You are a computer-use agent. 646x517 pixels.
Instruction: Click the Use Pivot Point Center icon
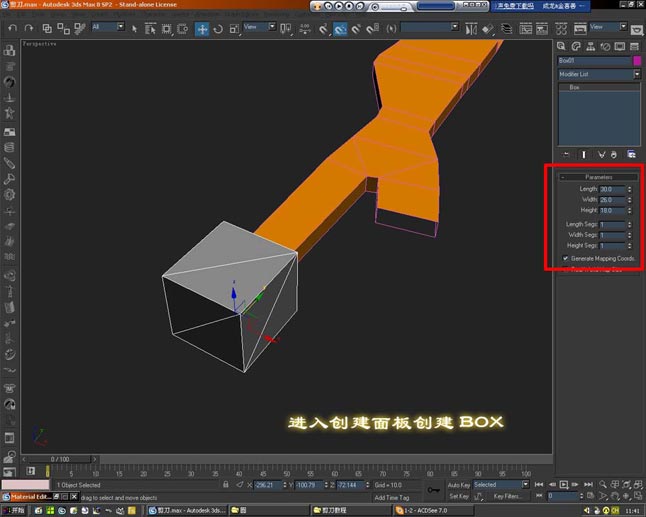286,29
